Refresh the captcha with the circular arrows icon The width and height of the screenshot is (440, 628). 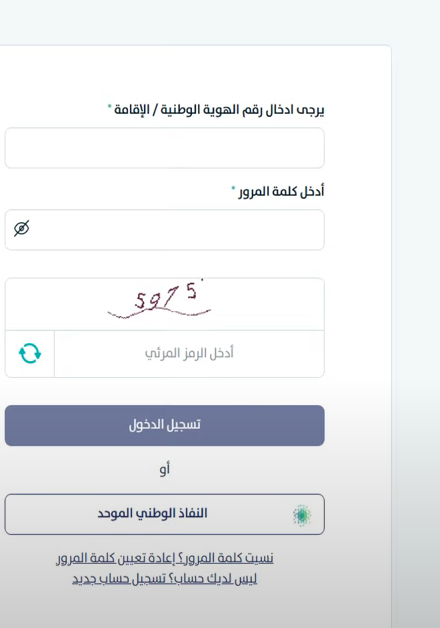pyautogui.click(x=30, y=353)
